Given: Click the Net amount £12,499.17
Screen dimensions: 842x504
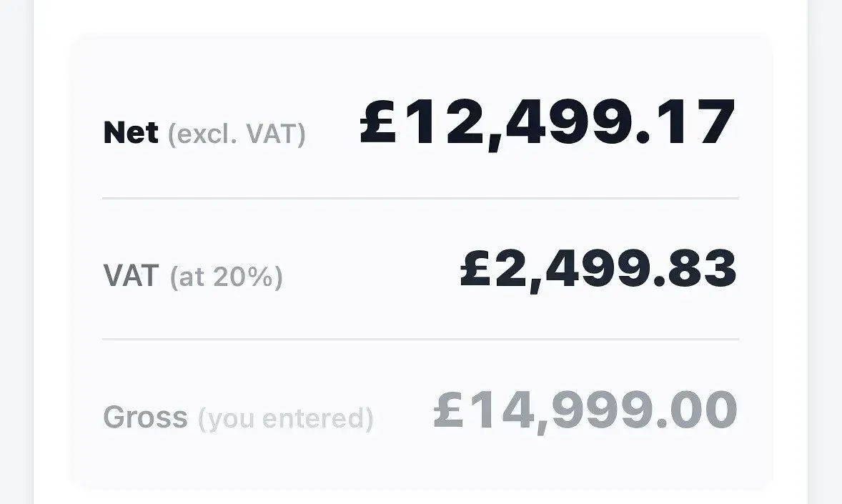Looking at the screenshot, I should pyautogui.click(x=548, y=124).
